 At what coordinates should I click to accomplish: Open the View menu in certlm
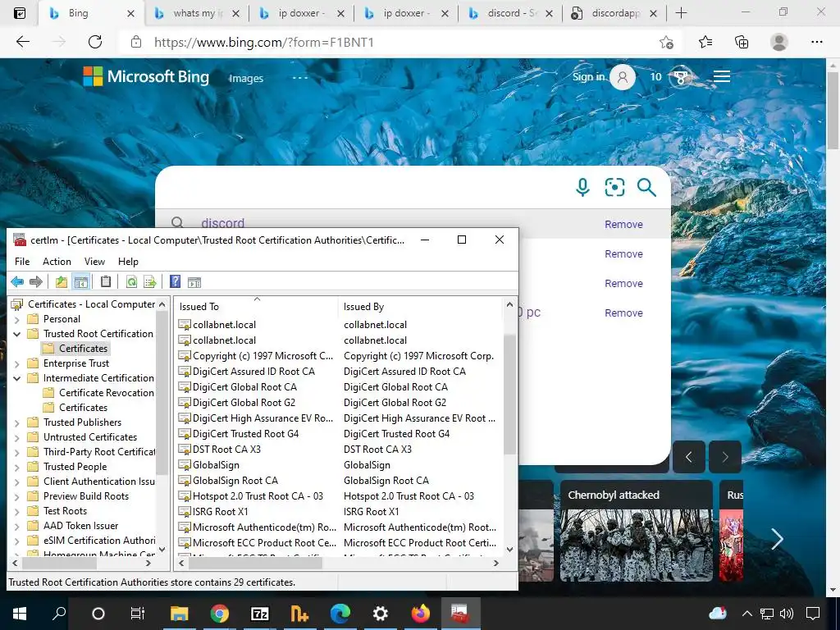click(94, 262)
